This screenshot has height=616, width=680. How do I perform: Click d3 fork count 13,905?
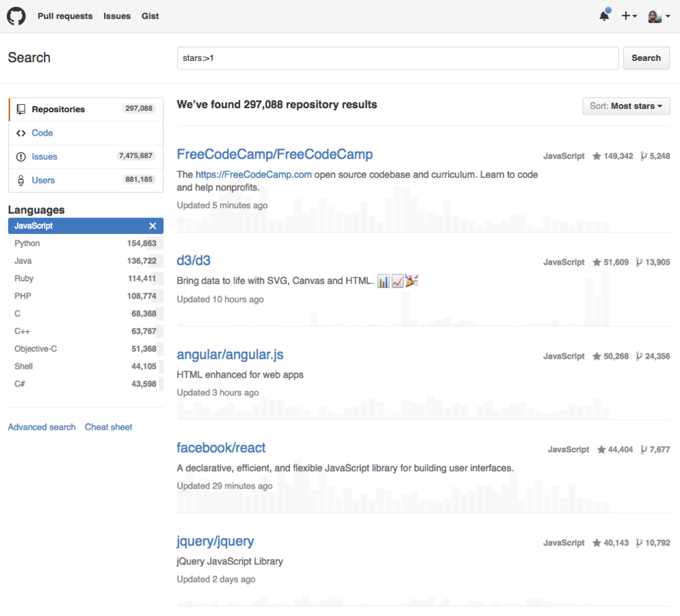(x=653, y=262)
